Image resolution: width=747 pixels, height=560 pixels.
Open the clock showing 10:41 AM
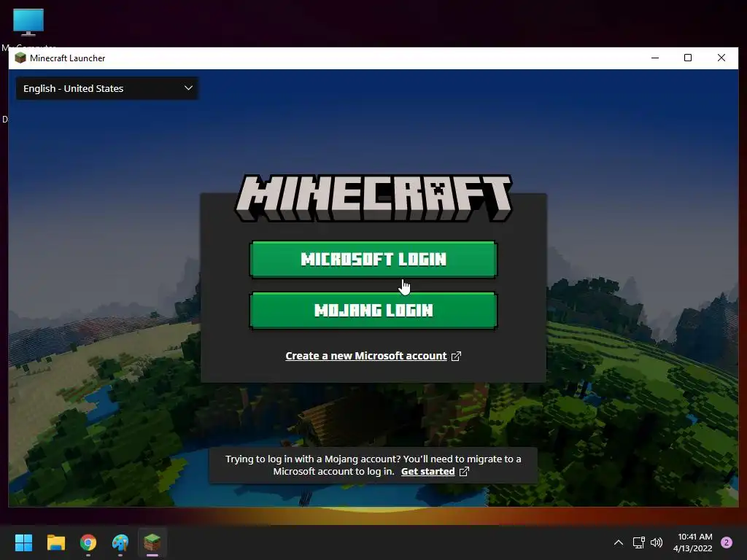tap(693, 542)
